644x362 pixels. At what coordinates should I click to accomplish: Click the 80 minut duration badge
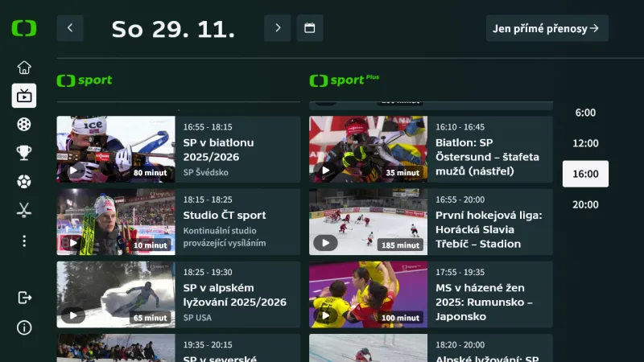pos(150,173)
